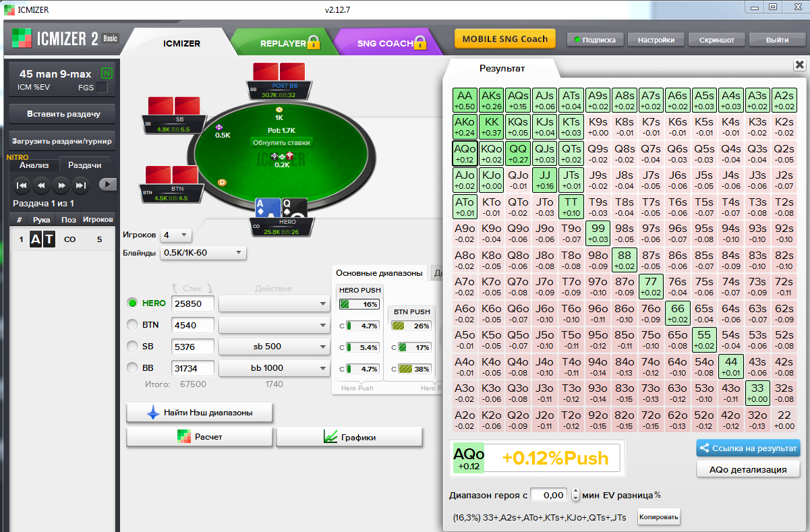Click the Скриншот button

click(717, 40)
